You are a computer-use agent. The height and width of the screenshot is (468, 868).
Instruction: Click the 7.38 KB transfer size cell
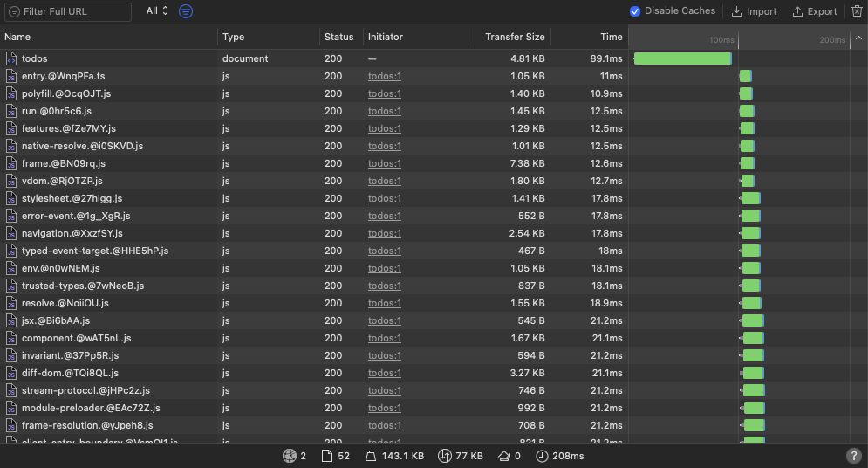point(527,163)
